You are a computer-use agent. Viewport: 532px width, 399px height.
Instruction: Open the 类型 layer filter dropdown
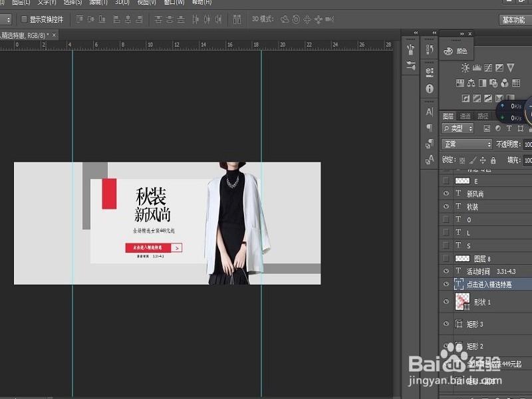point(458,128)
